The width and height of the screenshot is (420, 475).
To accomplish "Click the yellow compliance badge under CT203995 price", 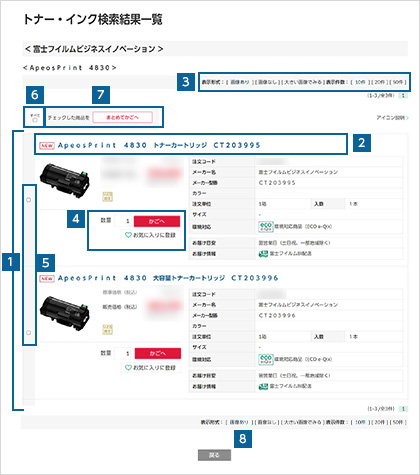I will point(107,196).
